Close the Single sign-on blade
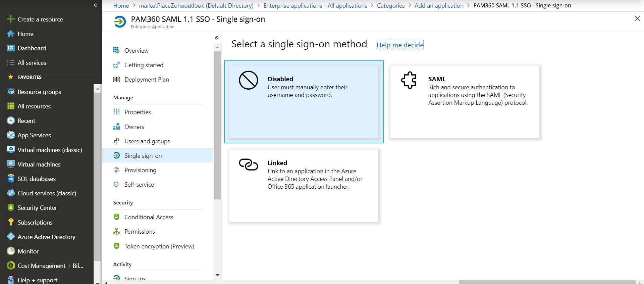The width and height of the screenshot is (644, 284). [x=637, y=19]
